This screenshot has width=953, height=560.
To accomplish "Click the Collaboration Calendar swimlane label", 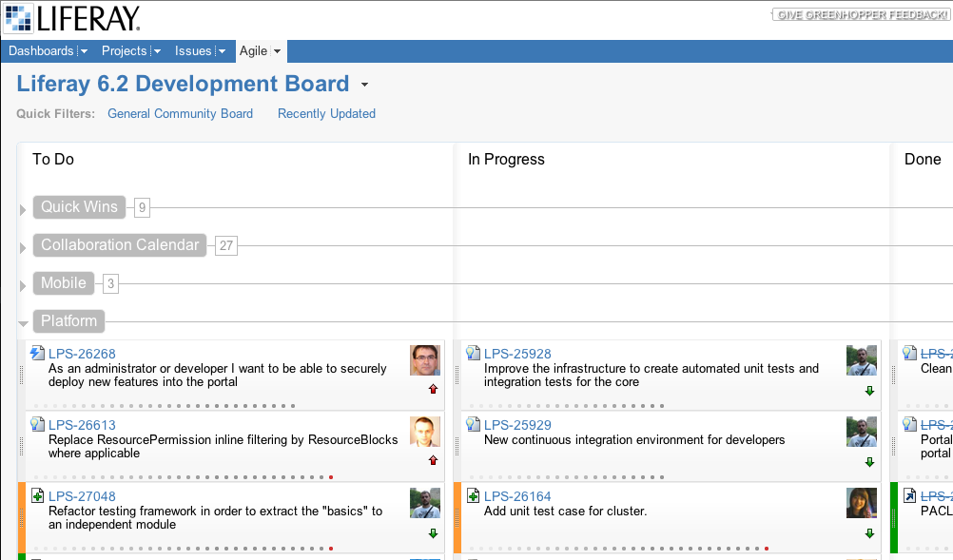I will (120, 245).
